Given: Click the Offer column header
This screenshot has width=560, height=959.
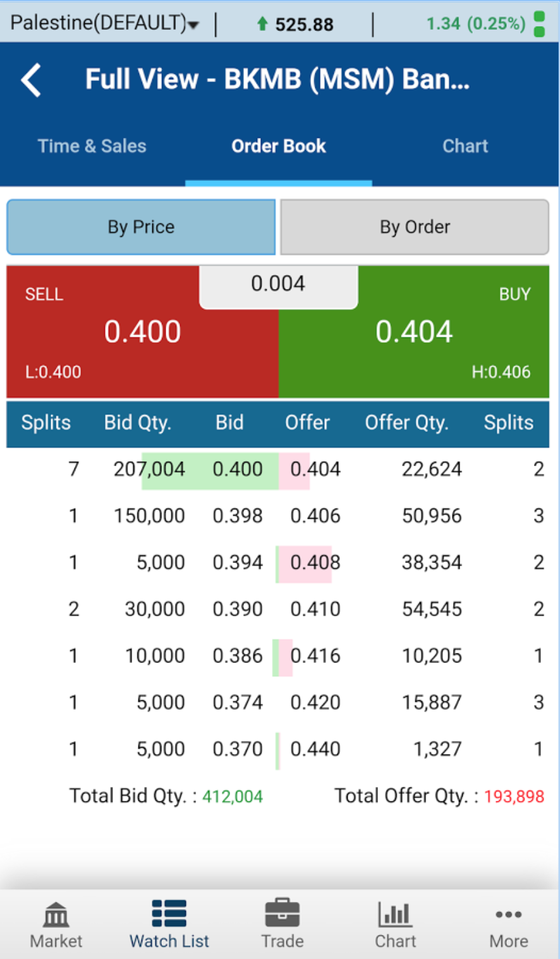Looking at the screenshot, I should 307,423.
